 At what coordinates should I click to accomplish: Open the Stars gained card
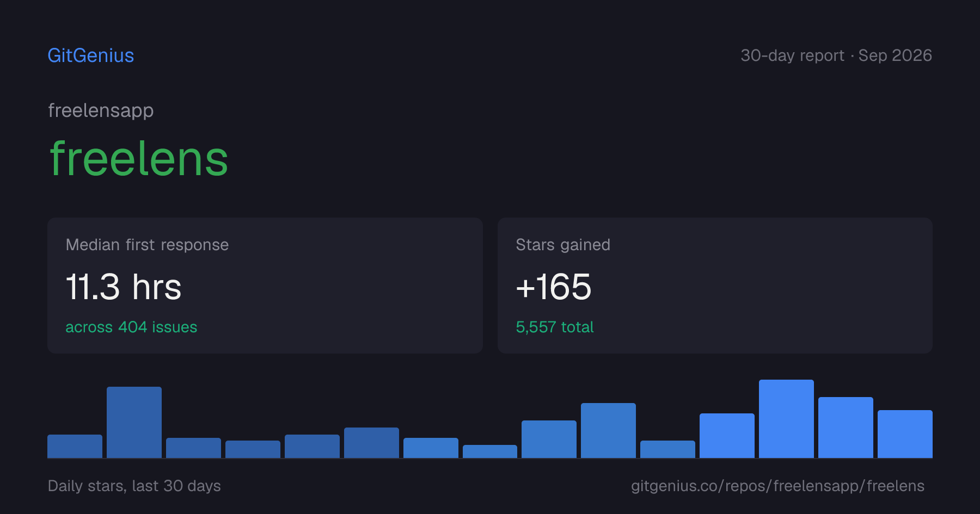point(715,286)
